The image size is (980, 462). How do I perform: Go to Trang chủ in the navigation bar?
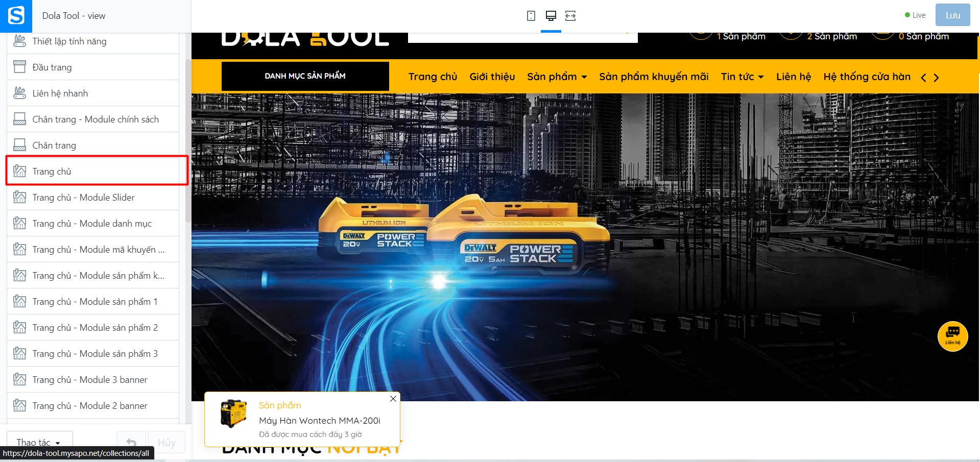tap(433, 77)
